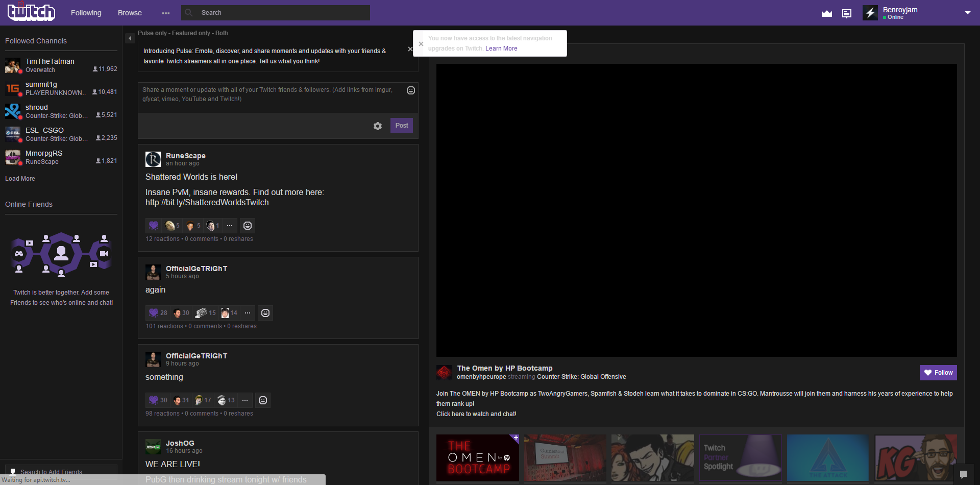
Task: Click the Online Friends network graphic
Action: point(61,254)
